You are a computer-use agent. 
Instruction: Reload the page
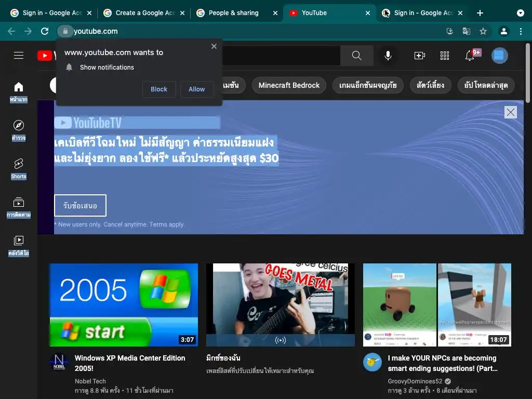(45, 31)
